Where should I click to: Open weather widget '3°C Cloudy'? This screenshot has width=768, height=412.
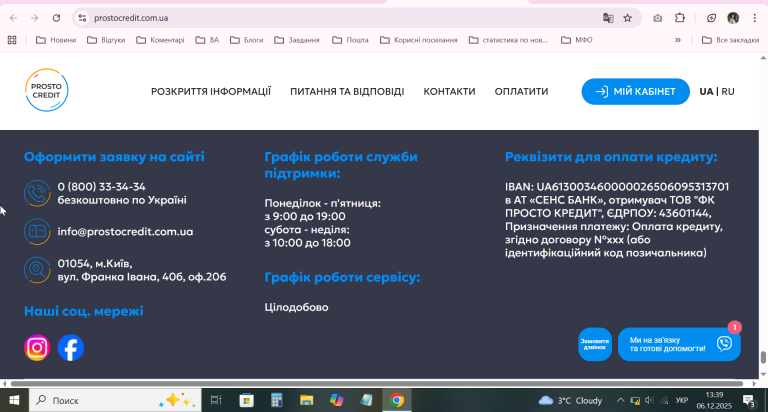571,401
